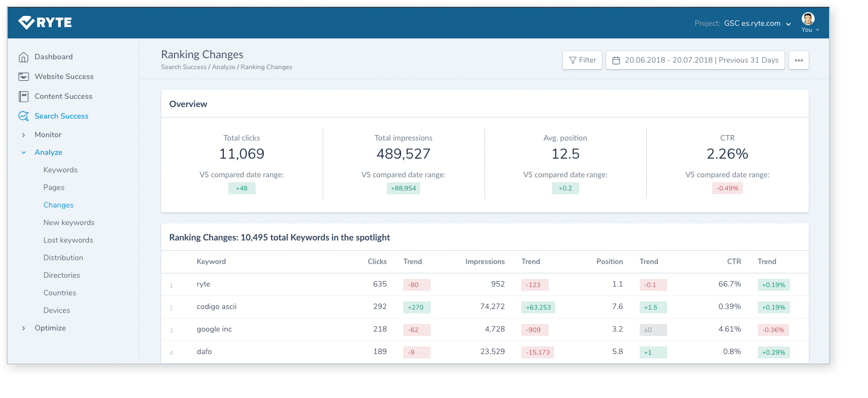Viewport: 868px width, 398px height.
Task: Sort by the CTR column header
Action: point(734,262)
